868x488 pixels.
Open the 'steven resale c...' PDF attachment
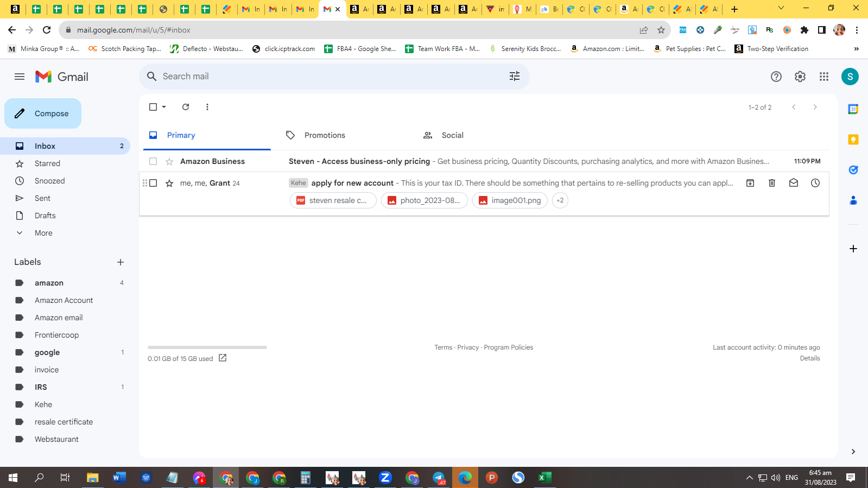[x=333, y=200]
